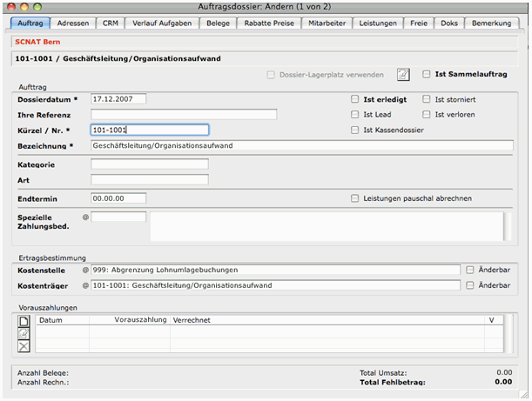Switch to the Adressen tab

tap(72, 23)
